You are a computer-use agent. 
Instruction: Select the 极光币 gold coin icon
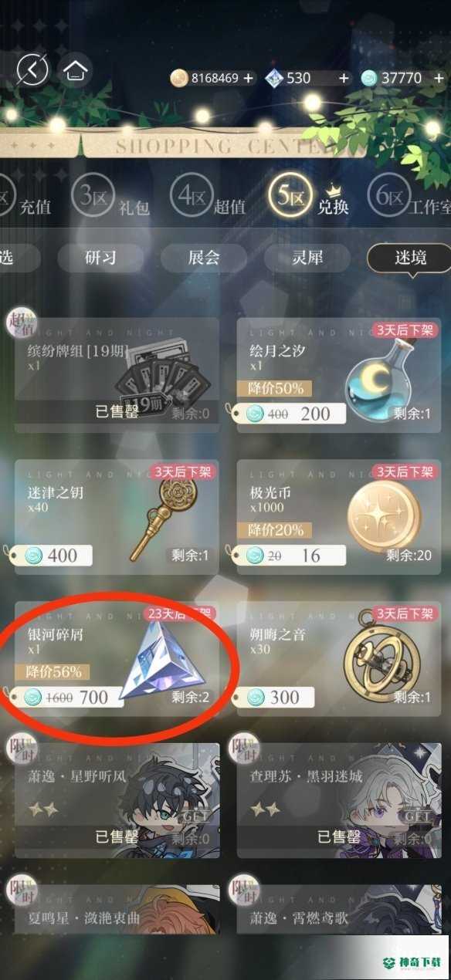pyautogui.click(x=383, y=515)
